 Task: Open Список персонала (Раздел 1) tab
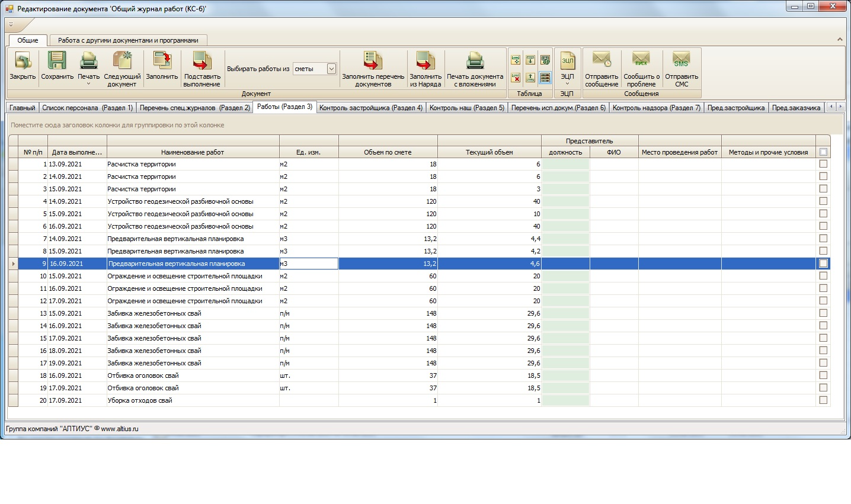[x=88, y=108]
